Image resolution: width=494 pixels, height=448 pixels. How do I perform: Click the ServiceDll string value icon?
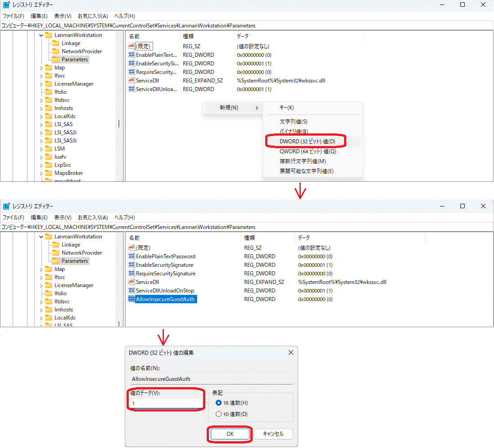131,80
